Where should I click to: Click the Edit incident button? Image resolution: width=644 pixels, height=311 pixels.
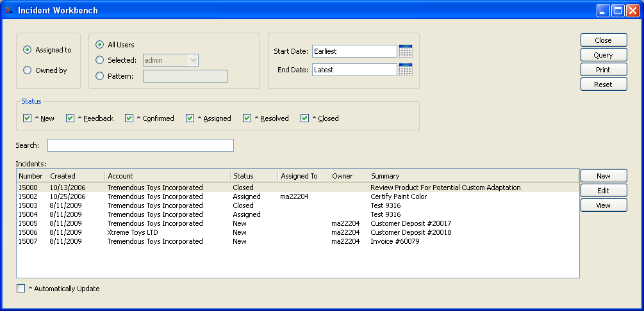click(603, 191)
